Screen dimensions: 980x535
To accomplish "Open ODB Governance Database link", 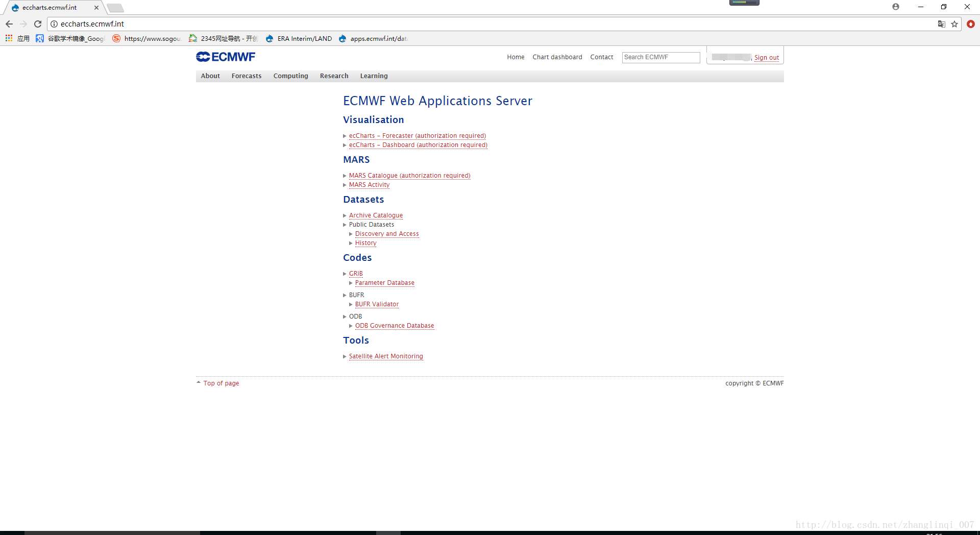I will (395, 326).
